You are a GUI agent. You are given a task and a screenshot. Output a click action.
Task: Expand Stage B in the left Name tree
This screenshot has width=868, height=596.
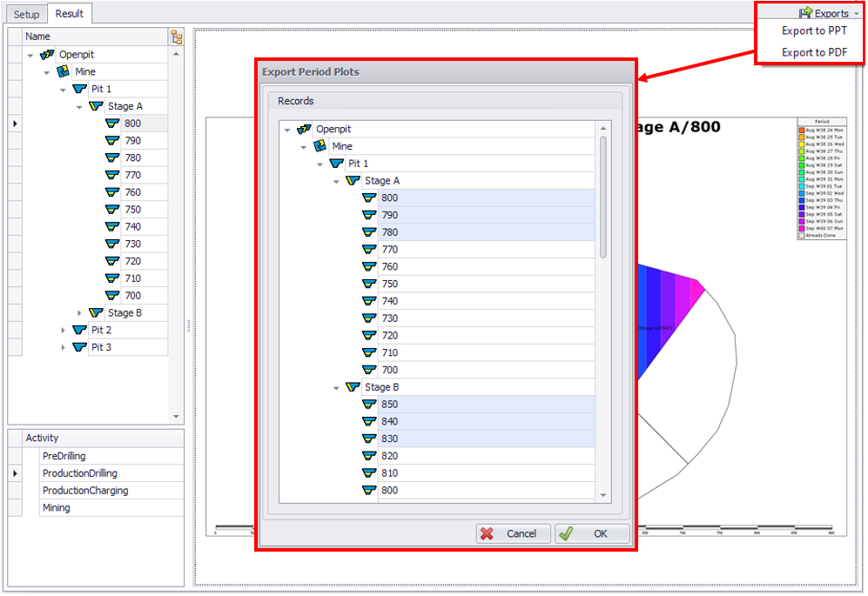(x=80, y=313)
